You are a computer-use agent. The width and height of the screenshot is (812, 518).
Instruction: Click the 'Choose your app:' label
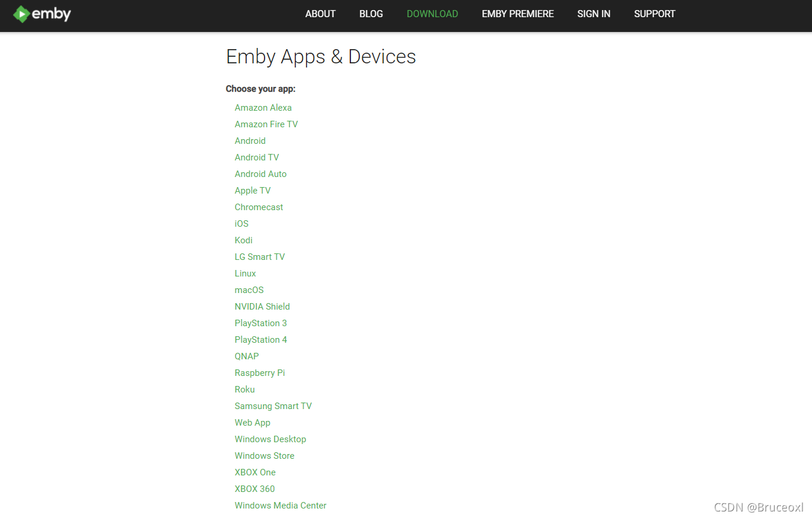[260, 89]
